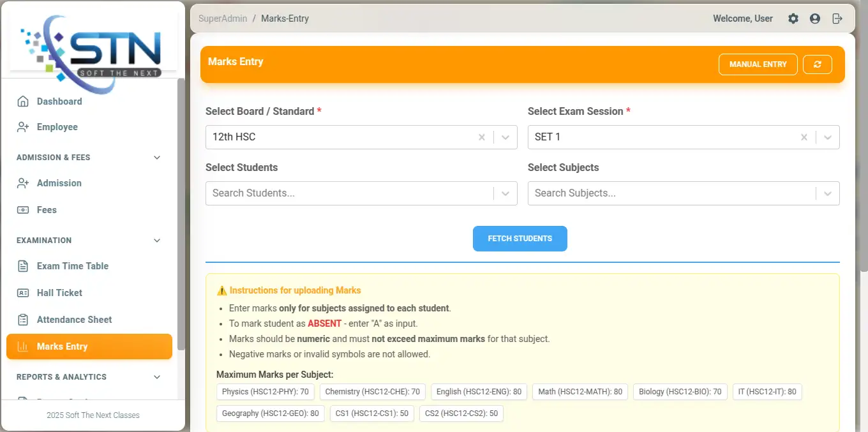Click the Fetch Students button

(520, 239)
